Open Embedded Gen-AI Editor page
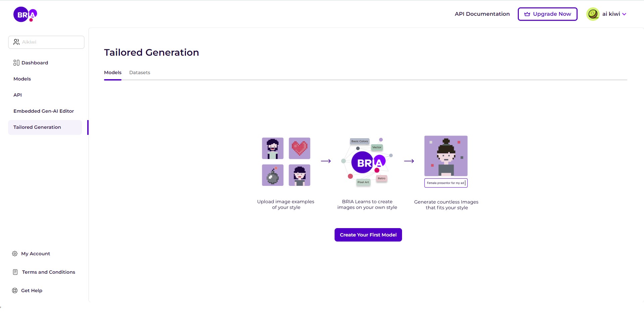The height and width of the screenshot is (317, 644). pos(44,111)
